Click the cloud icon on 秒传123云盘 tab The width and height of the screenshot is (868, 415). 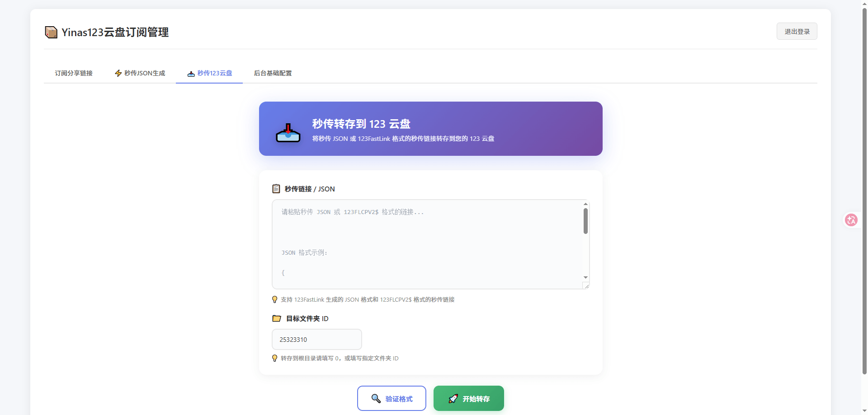click(190, 74)
